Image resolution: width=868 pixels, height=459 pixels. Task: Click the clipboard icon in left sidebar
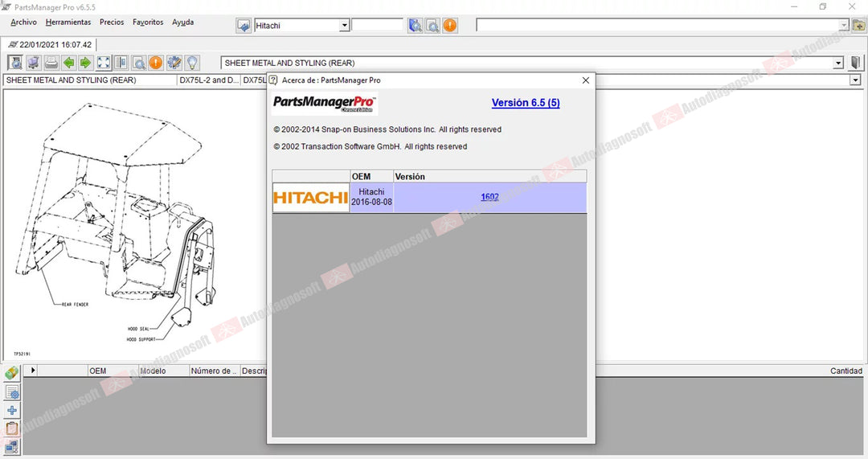tap(11, 428)
